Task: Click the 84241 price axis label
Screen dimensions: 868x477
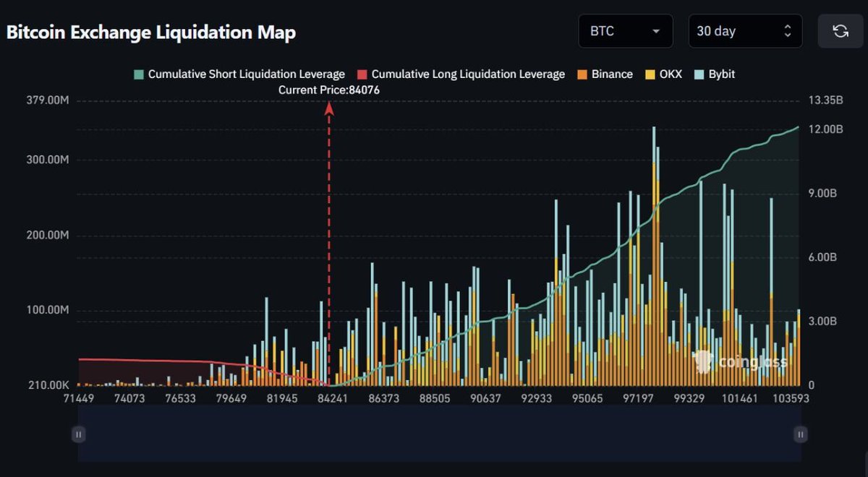Action: tap(333, 397)
